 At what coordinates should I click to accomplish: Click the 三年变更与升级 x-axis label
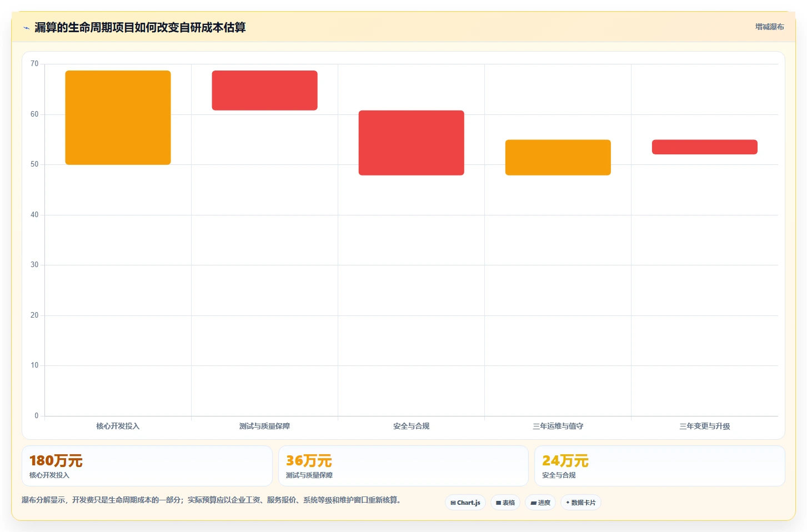(704, 426)
